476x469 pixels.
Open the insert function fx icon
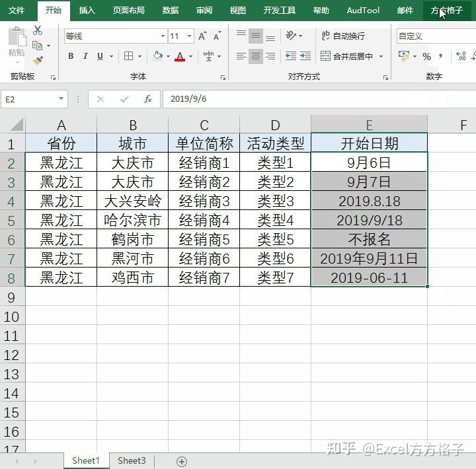pyautogui.click(x=148, y=99)
